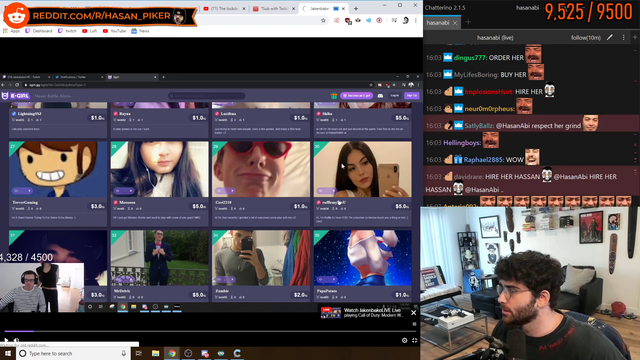Open a new Chrome tab with plus button

[356, 9]
